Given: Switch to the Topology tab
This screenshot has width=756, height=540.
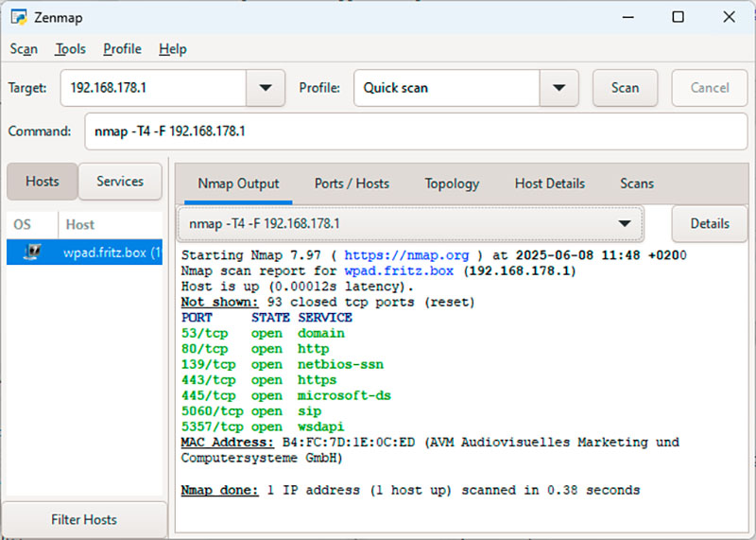Looking at the screenshot, I should pyautogui.click(x=452, y=183).
